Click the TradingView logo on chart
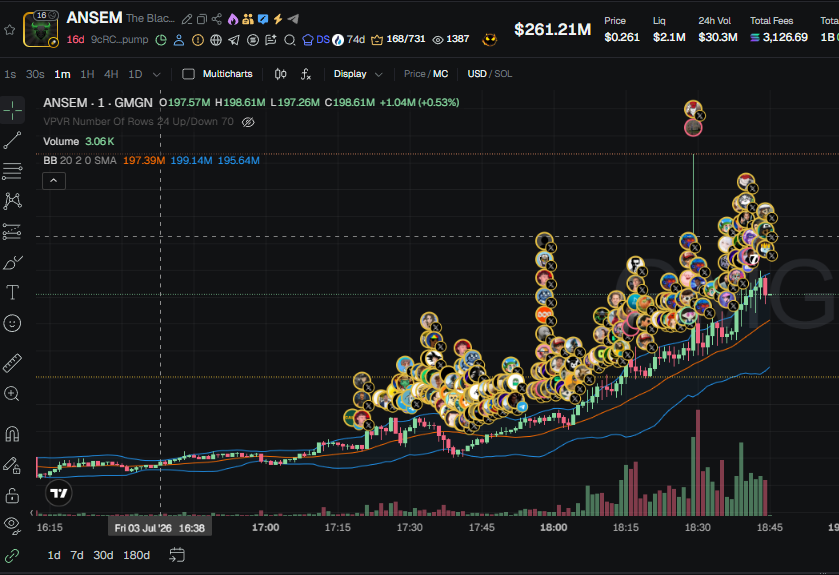 59,493
